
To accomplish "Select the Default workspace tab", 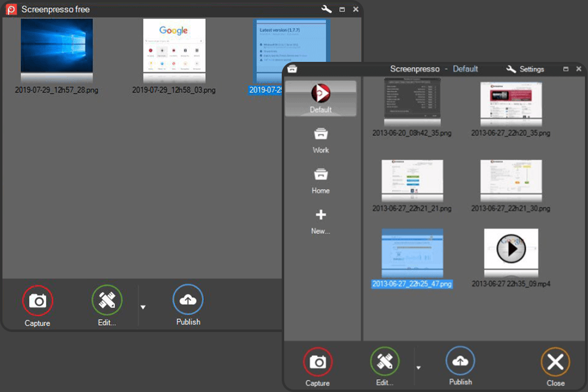I will pyautogui.click(x=320, y=98).
